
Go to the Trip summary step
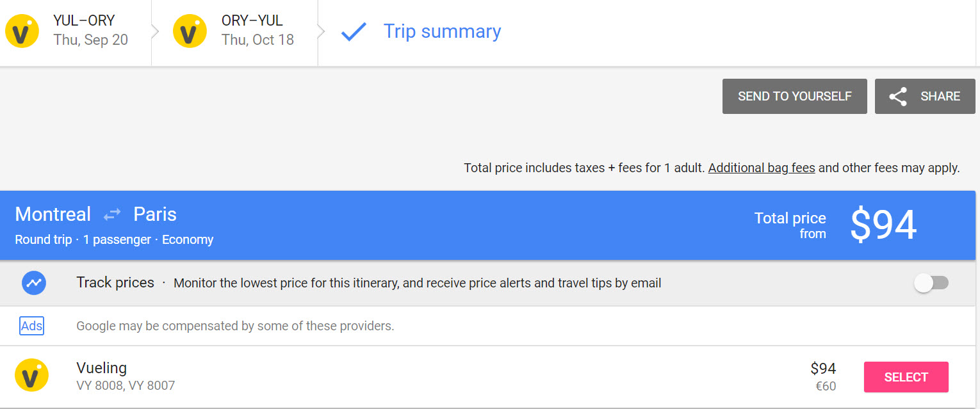click(441, 31)
